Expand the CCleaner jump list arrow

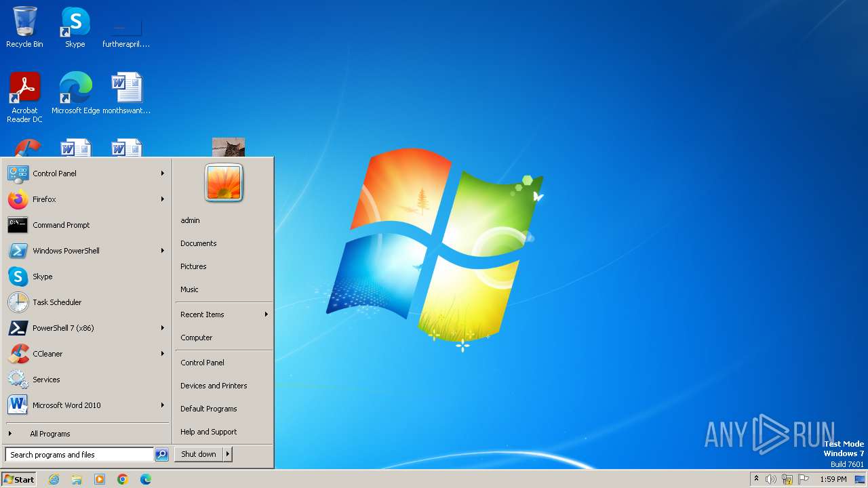click(163, 354)
